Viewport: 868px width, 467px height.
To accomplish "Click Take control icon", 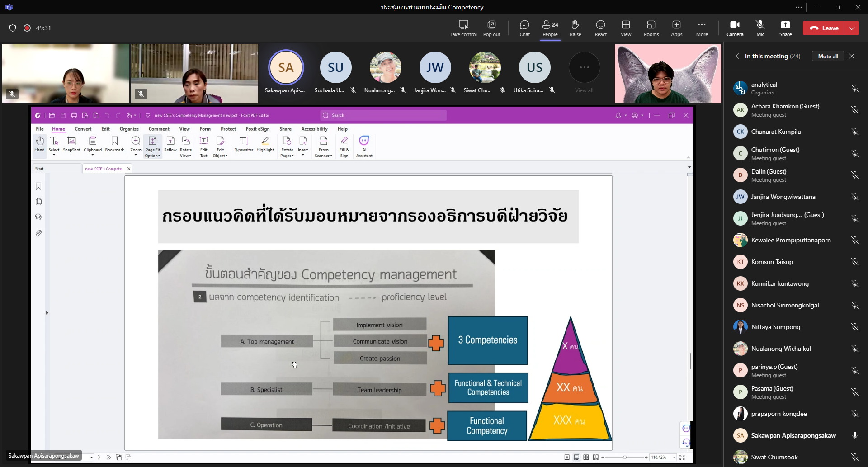I will tap(463, 28).
